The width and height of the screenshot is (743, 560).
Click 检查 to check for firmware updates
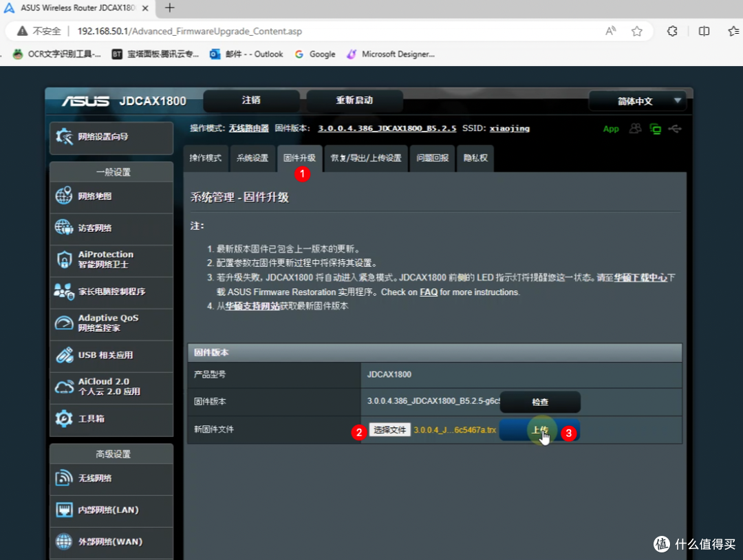coord(539,402)
